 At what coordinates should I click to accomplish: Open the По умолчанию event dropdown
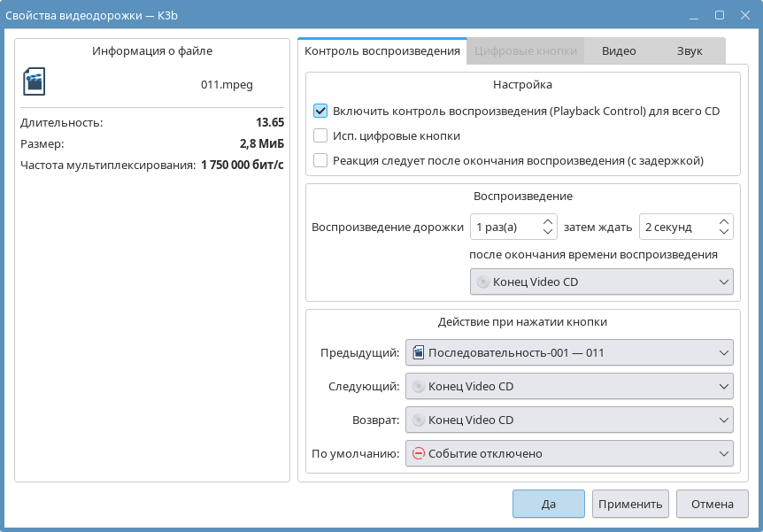(x=569, y=453)
